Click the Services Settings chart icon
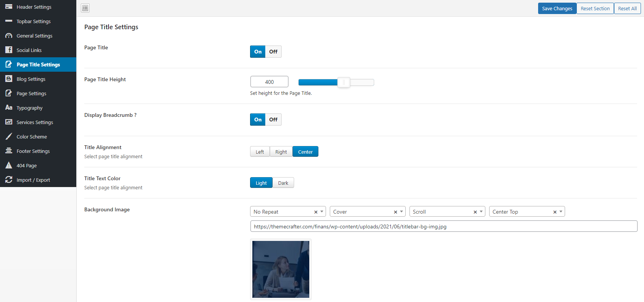Image resolution: width=644 pixels, height=302 pixels. [x=9, y=122]
